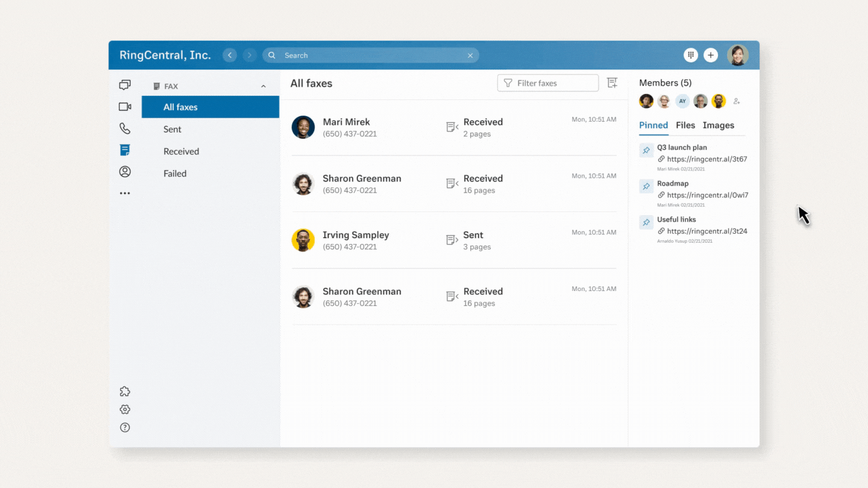The width and height of the screenshot is (868, 488).
Task: Open the Messages chat icon in sidebar
Action: click(x=125, y=85)
